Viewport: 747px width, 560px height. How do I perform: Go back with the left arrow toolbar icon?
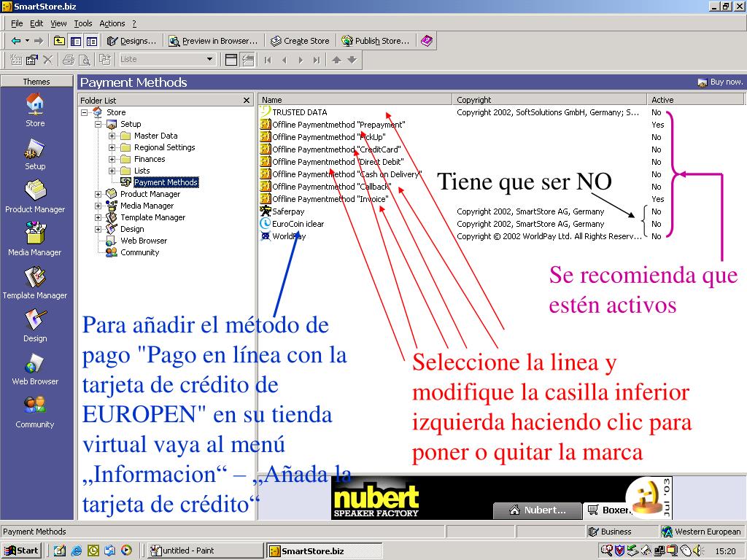(x=15, y=41)
